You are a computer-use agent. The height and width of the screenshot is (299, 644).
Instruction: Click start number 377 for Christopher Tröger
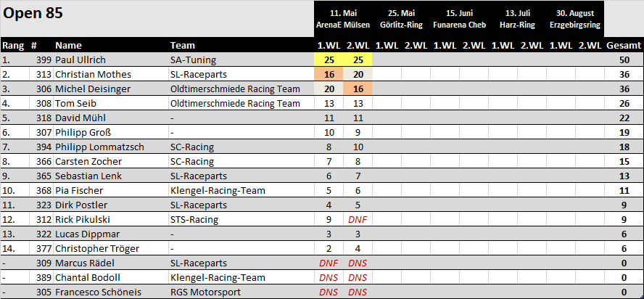click(41, 248)
